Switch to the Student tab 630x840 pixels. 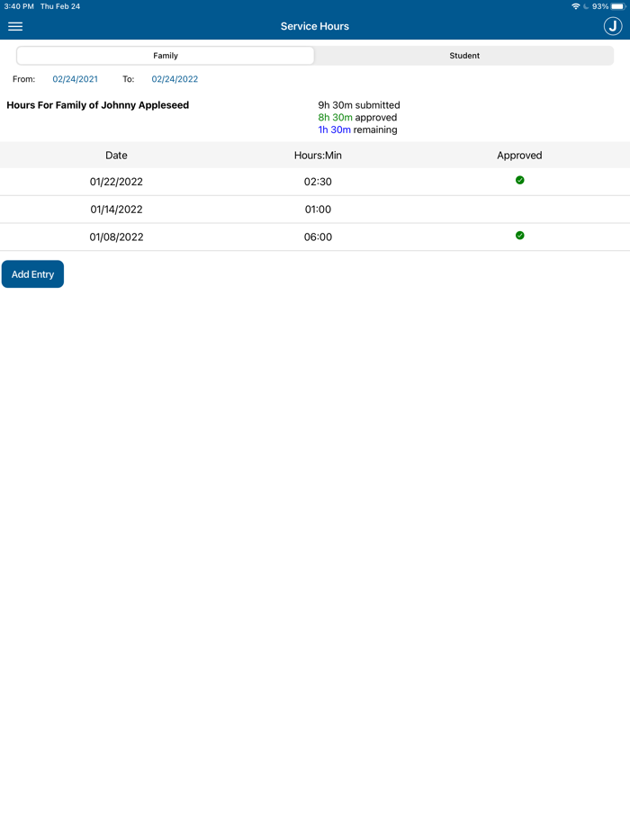tap(464, 56)
